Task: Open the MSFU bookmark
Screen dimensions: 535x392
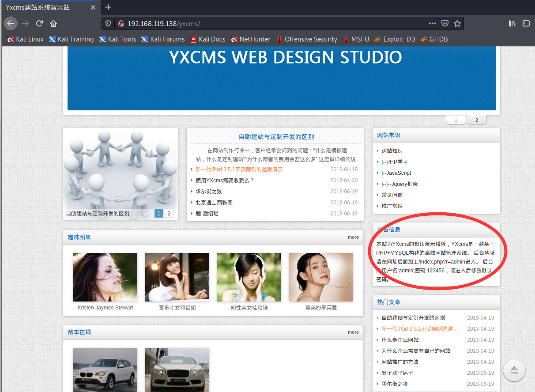Action: coord(356,39)
